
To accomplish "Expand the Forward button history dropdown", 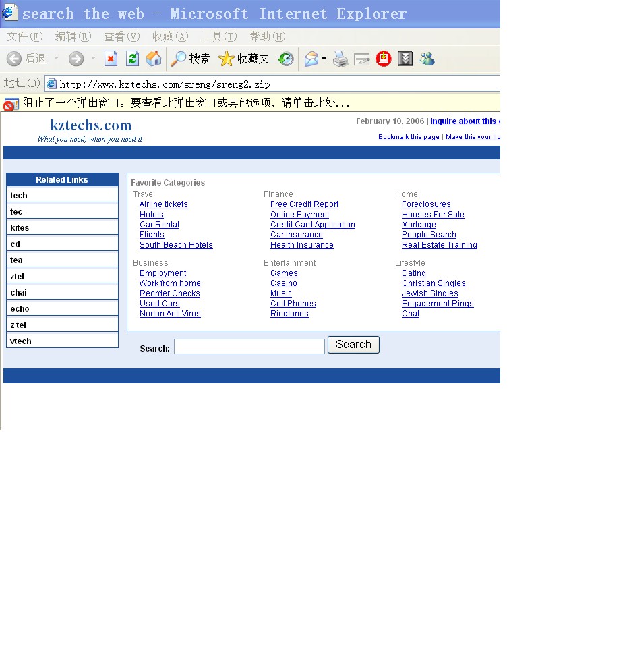I will (93, 59).
